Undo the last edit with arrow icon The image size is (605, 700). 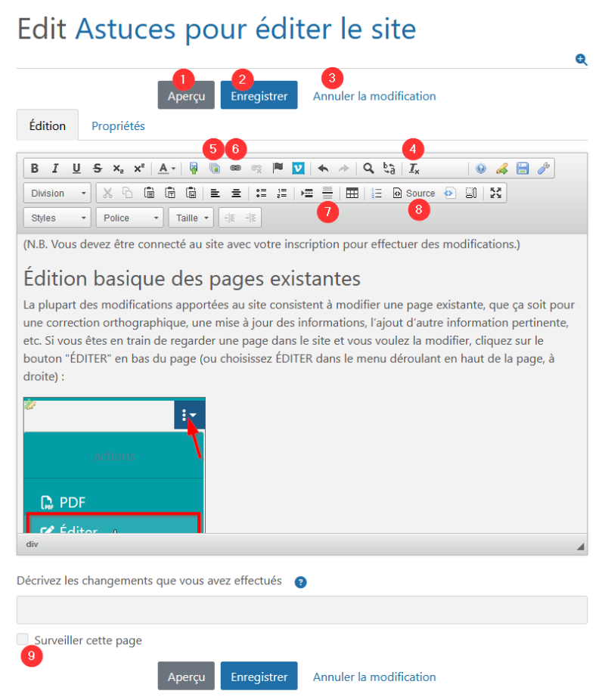(323, 169)
